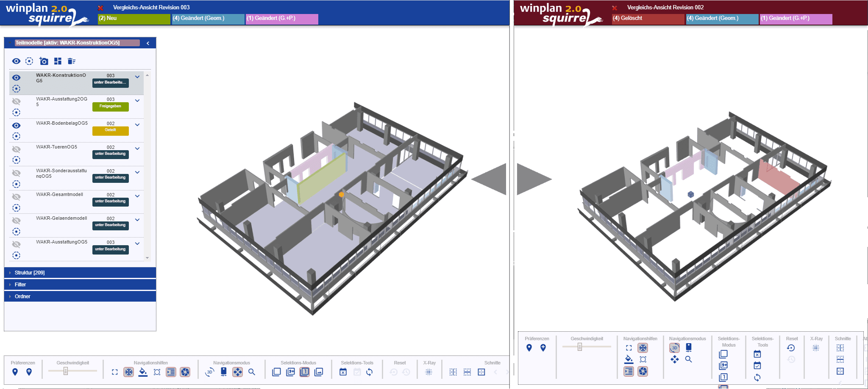The image size is (868, 389).
Task: Show the WAKR-Gelaendemodell via its eye icon
Action: pos(16,221)
